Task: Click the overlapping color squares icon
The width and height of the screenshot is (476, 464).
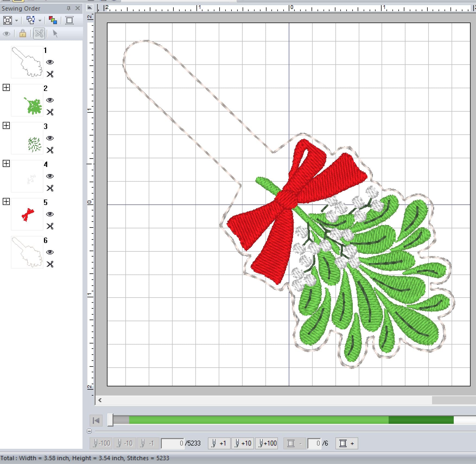Action: (x=53, y=20)
